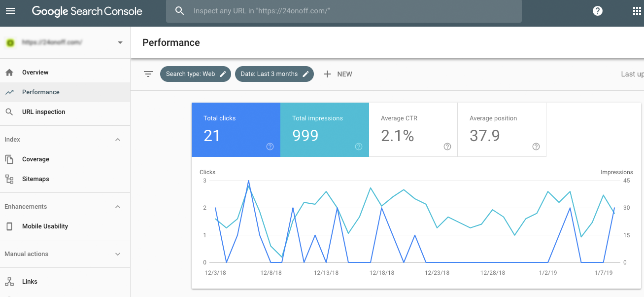Toggle the Total impressions metric card

(x=325, y=130)
